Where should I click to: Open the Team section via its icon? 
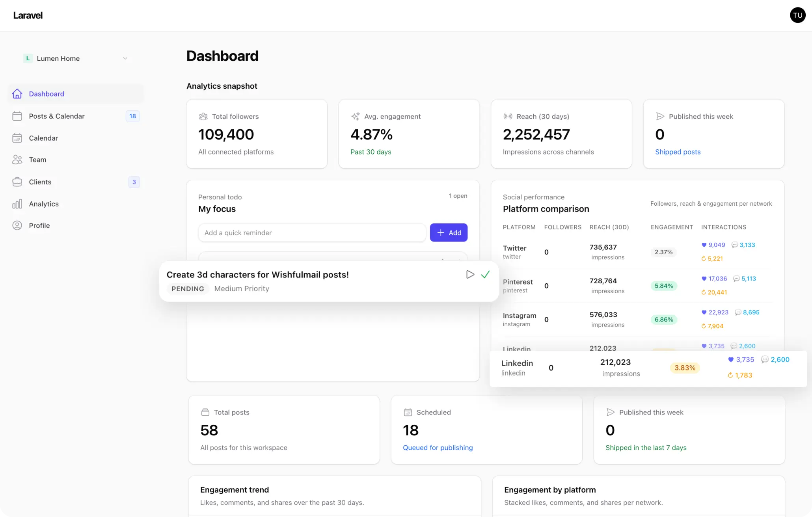point(17,160)
